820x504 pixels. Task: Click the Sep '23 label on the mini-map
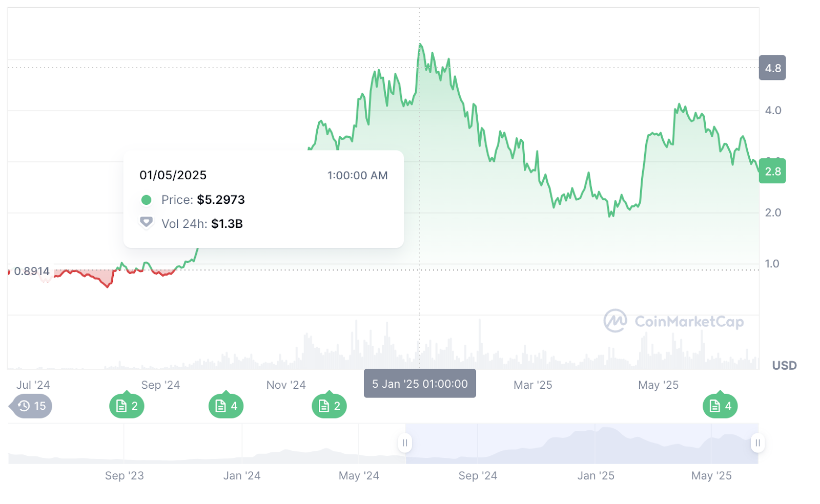tap(125, 475)
